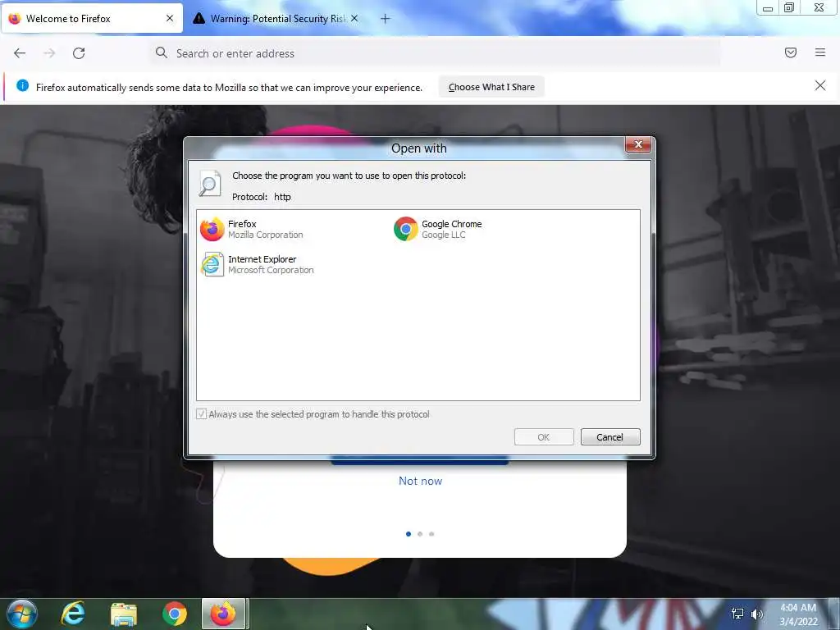Select Google Chrome in the program list
840x630 pixels.
pos(438,230)
